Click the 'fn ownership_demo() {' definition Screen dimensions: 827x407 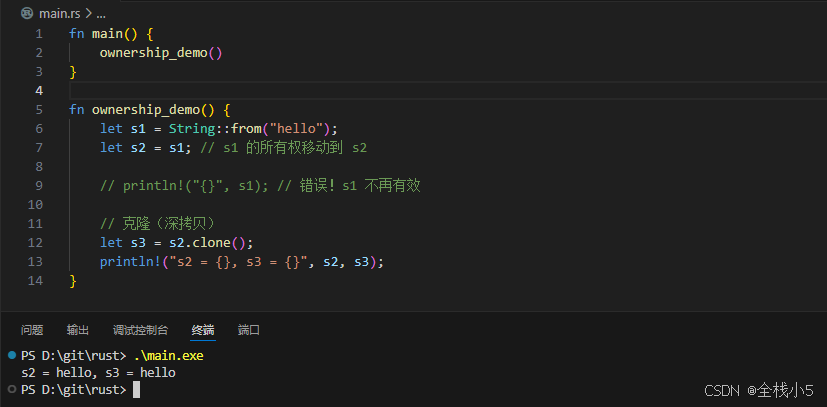[x=150, y=110]
